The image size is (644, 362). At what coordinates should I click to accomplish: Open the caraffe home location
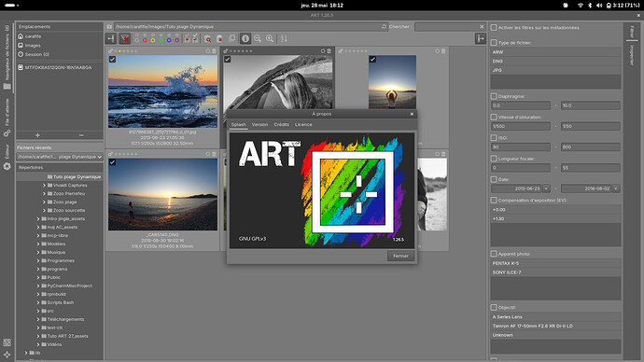33,36
